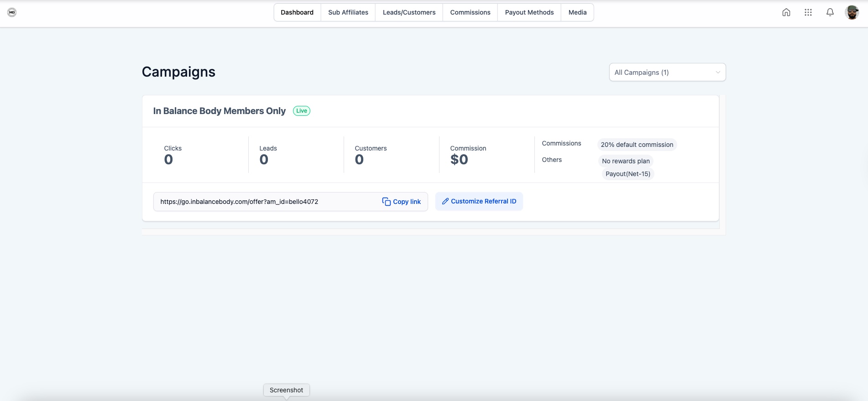Open the Media tab
Screen dimensions: 868x401
tap(577, 12)
